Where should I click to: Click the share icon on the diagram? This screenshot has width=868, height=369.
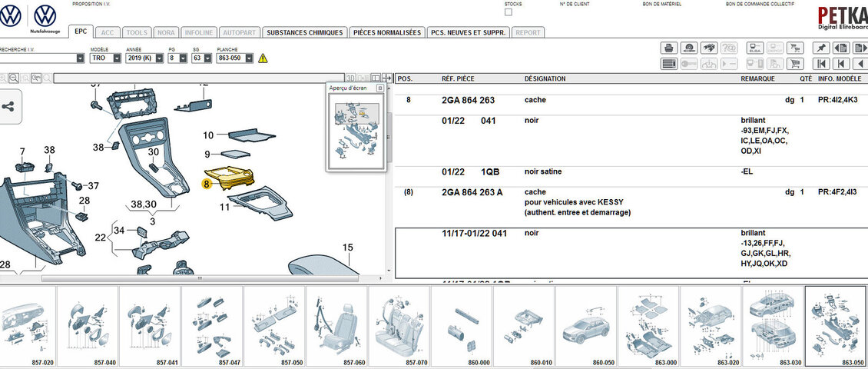point(8,107)
